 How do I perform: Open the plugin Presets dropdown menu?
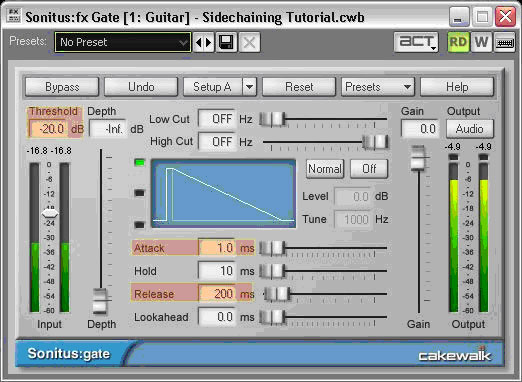(378, 87)
